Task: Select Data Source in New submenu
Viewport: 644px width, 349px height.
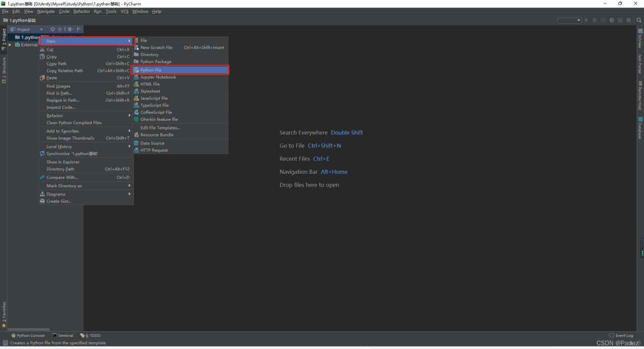Action: [x=180, y=143]
